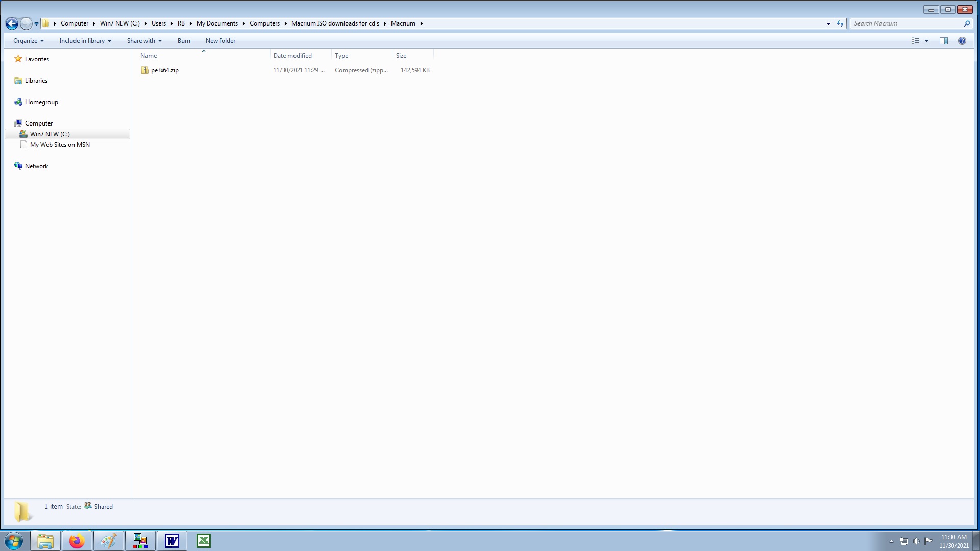Click large folder icon in details pane
980x551 pixels.
[22, 511]
